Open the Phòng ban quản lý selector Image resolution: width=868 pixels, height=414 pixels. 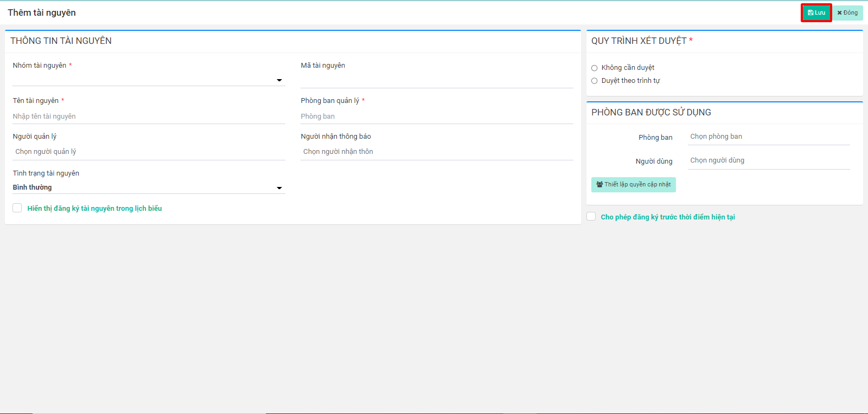pos(436,117)
